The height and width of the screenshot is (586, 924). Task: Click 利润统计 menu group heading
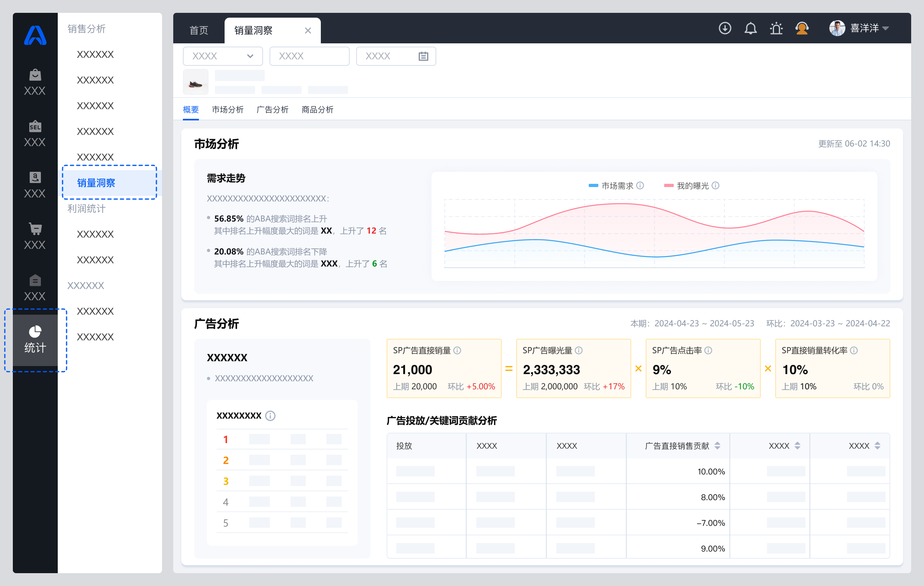click(87, 209)
